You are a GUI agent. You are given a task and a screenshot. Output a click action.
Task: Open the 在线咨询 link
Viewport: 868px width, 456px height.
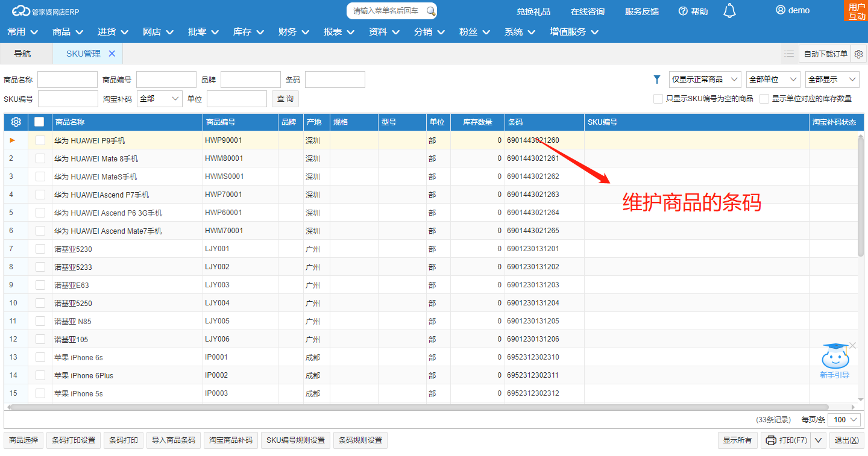click(588, 11)
